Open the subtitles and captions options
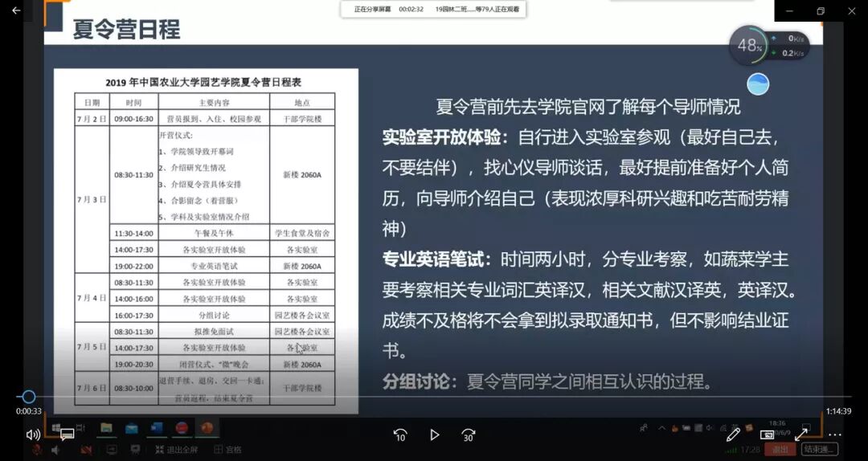 67,435
